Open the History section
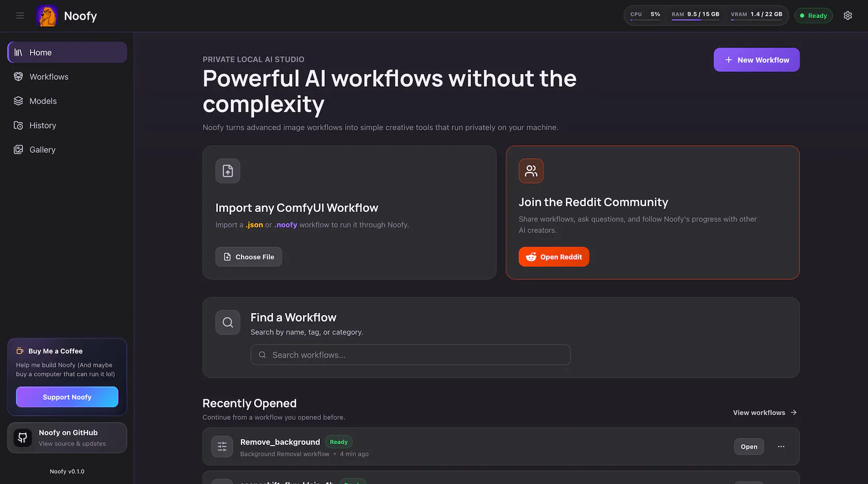Screen dimensions: 868x484 click(67, 125)
